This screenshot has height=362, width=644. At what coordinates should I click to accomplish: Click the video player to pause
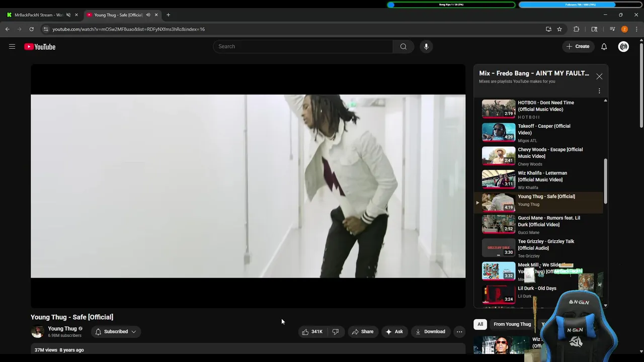[248, 186]
